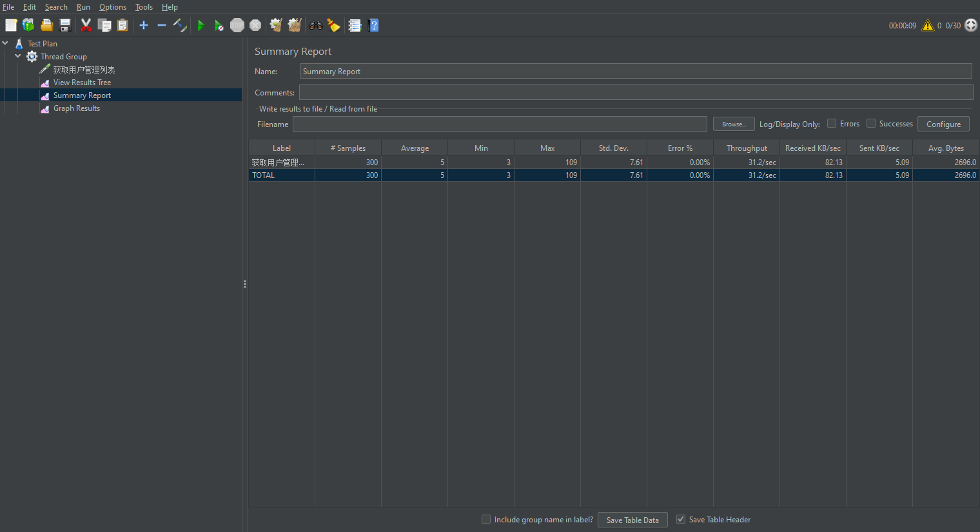This screenshot has width=980, height=532.
Task: Click the 获取用户管理... row label cell
Action: pos(282,162)
